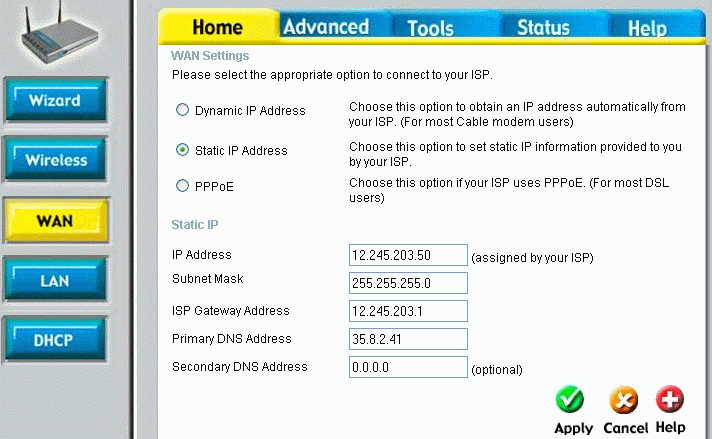Open LAN settings in the sidebar
Viewport: 712px width, 439px height.
pos(55,280)
